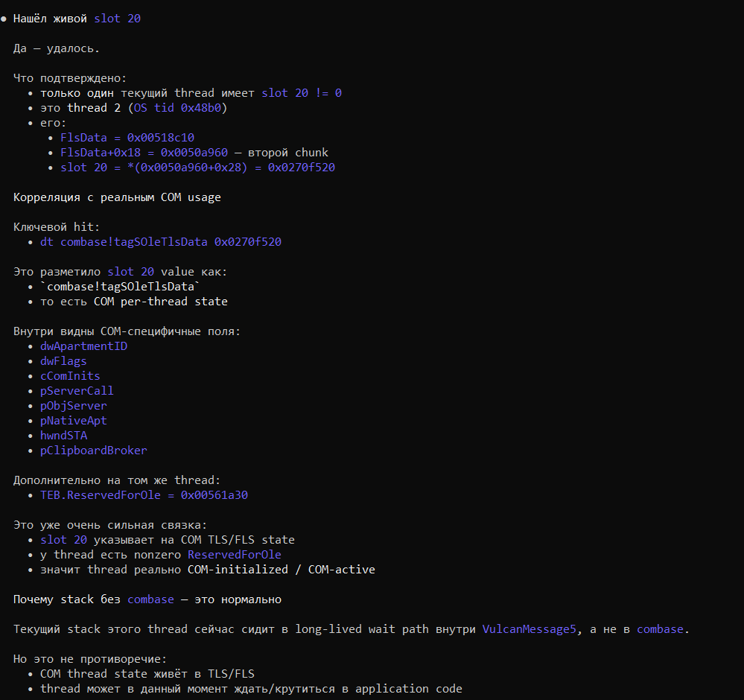
Task: Click the "dt combase!tagSOleTlsData 0x0270f520" command
Action: (x=161, y=242)
